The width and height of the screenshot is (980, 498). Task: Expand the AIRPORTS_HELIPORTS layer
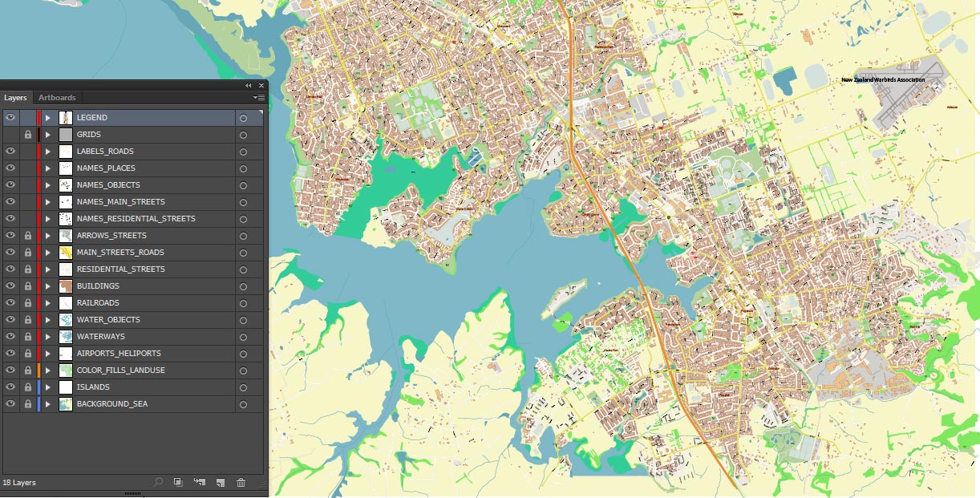click(48, 354)
